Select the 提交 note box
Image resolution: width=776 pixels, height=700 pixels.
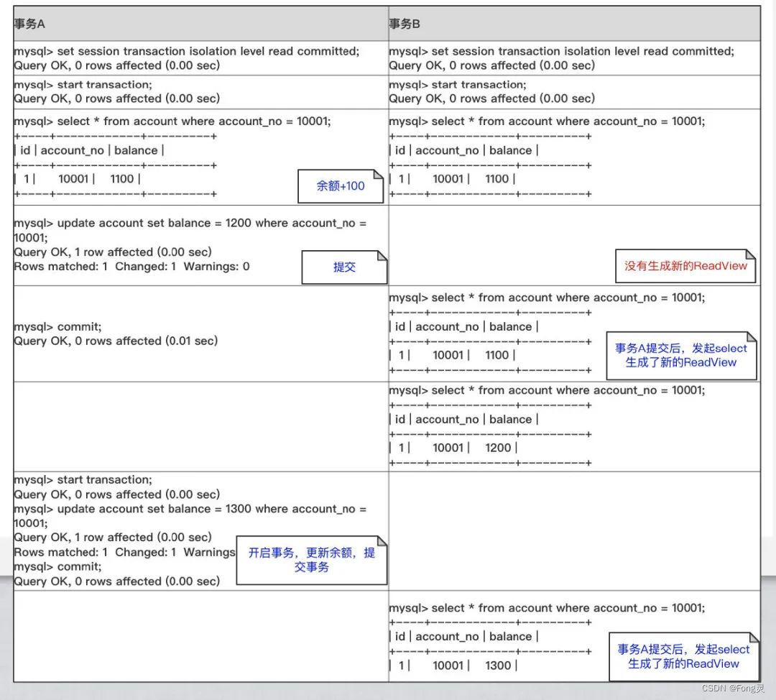(344, 267)
